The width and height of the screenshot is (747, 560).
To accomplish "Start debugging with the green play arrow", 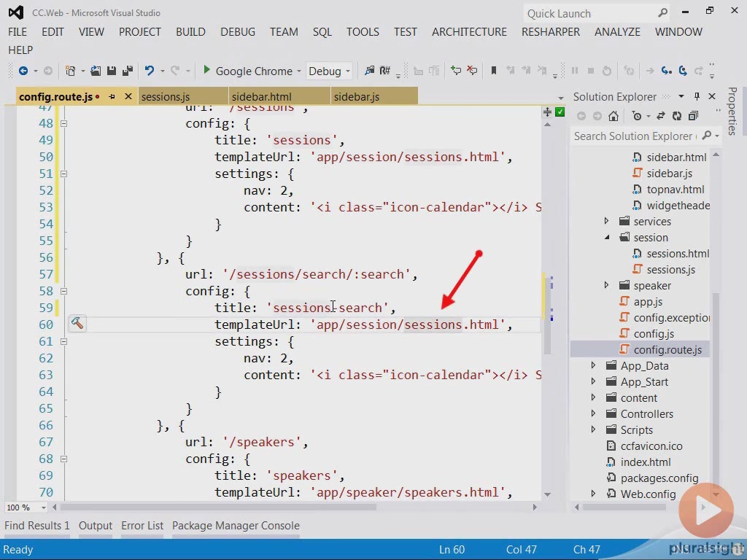I will point(206,71).
